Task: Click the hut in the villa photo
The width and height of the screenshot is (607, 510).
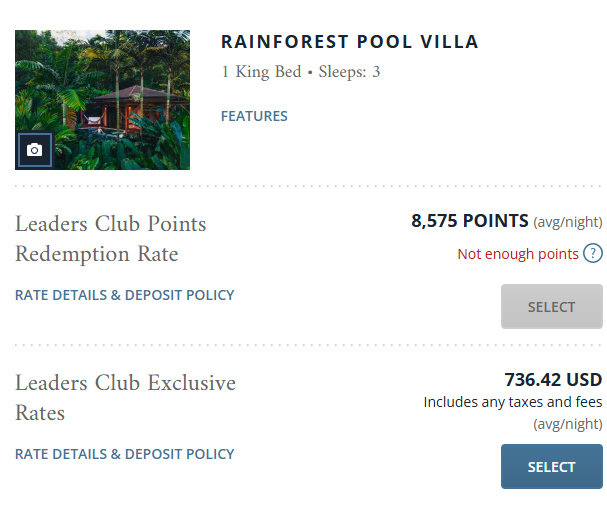Action: coord(128,109)
